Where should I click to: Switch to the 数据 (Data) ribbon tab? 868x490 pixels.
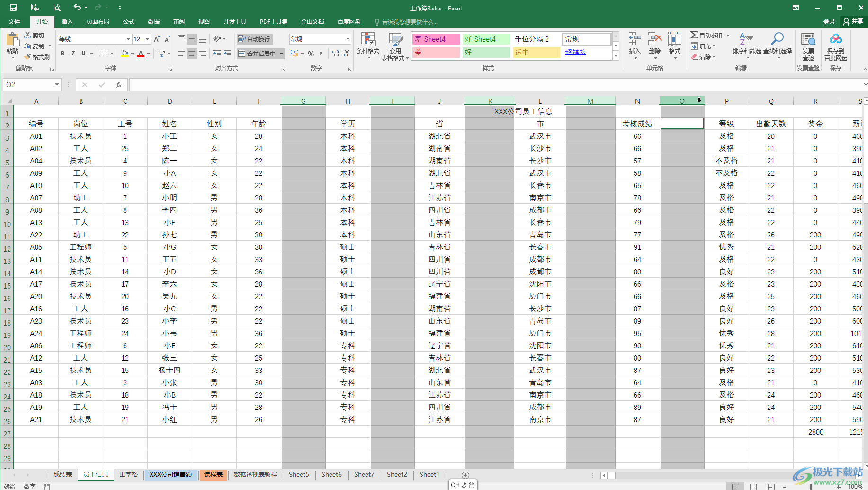pyautogui.click(x=154, y=22)
